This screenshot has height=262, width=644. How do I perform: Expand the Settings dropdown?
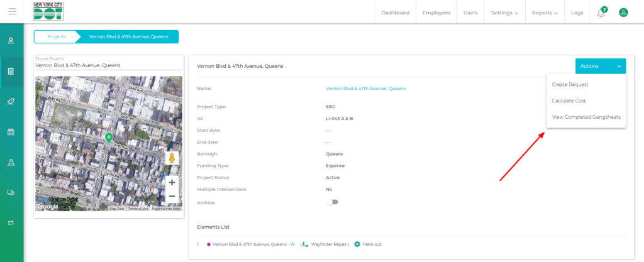pos(504,13)
